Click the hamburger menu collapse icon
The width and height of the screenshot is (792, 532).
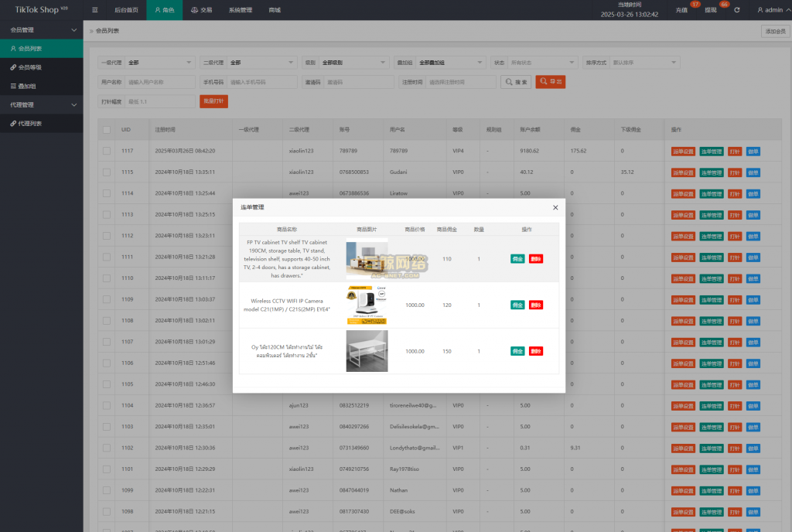pyautogui.click(x=94, y=10)
